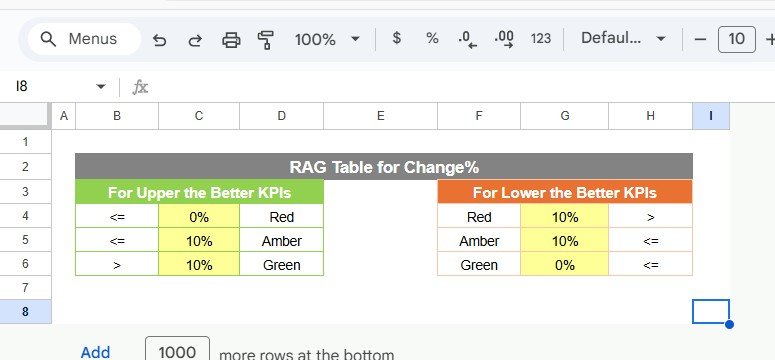Click the select-all corner box

point(25,116)
